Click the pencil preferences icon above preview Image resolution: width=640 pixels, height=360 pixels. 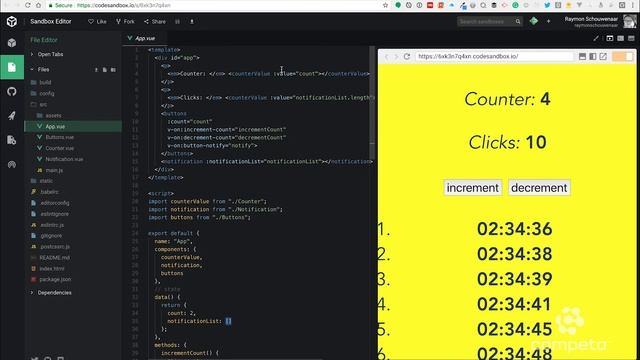pyautogui.click(x=596, y=38)
